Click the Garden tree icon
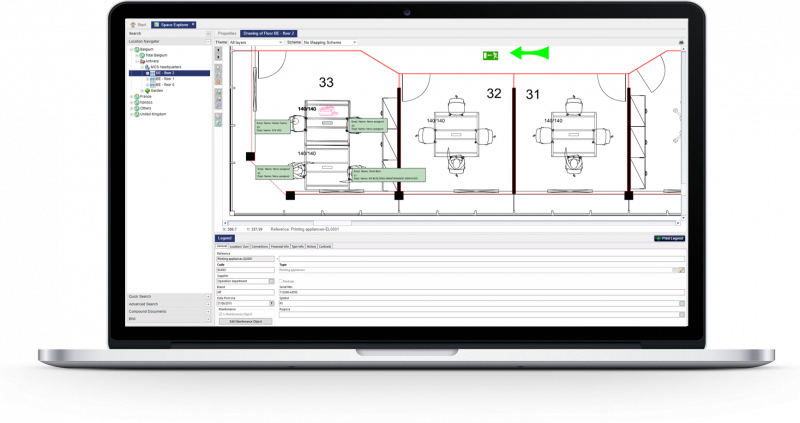 coord(147,90)
